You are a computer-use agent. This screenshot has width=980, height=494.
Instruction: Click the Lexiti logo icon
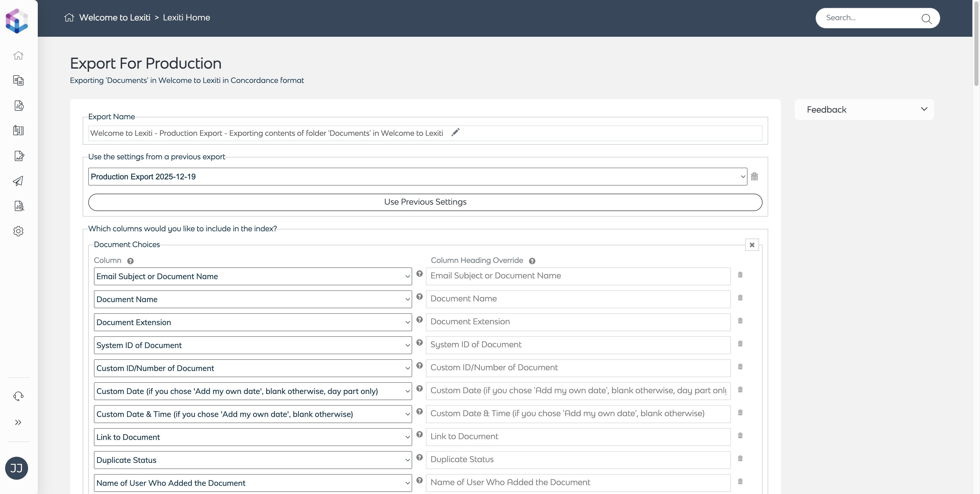17,21
